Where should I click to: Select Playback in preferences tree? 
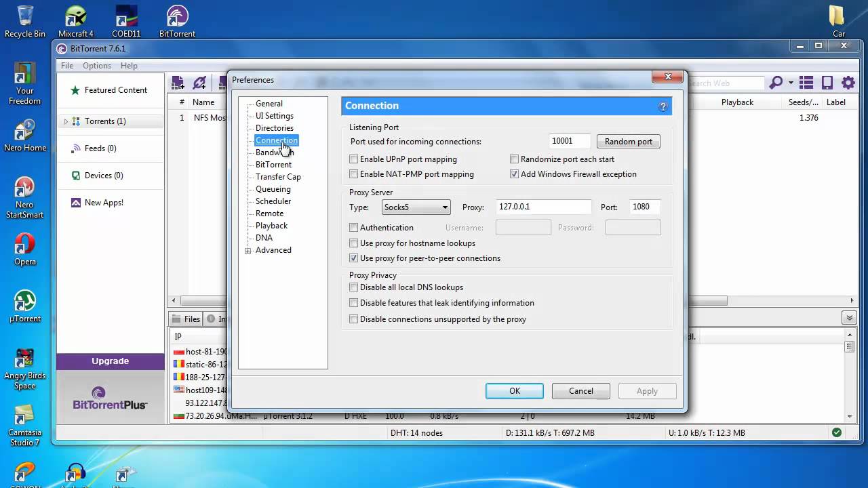[271, 226]
